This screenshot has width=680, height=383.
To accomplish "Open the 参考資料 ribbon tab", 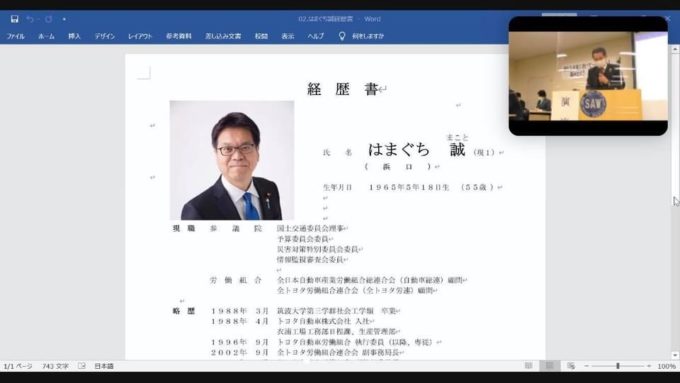I will [x=179, y=36].
